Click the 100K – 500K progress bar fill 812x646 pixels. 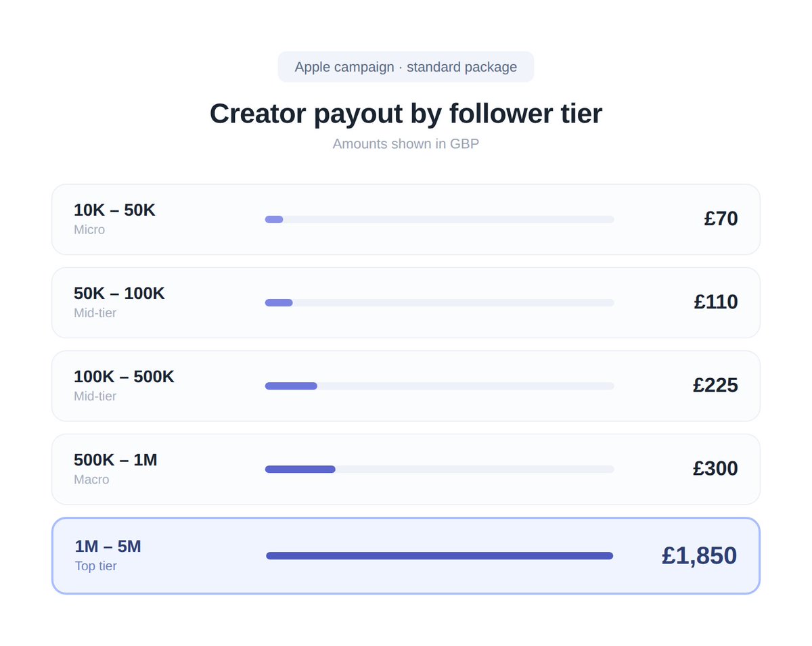tap(291, 386)
